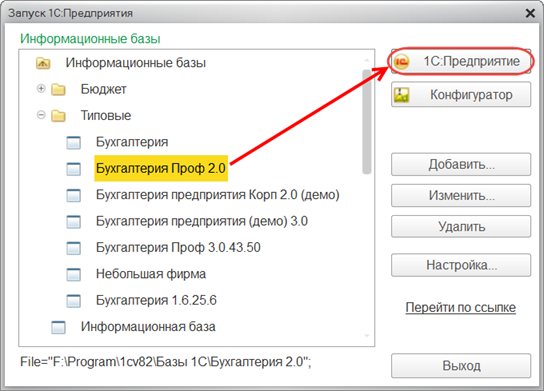Click the scroll-down arrow of the list
This screenshot has width=544, height=391.
click(367, 336)
